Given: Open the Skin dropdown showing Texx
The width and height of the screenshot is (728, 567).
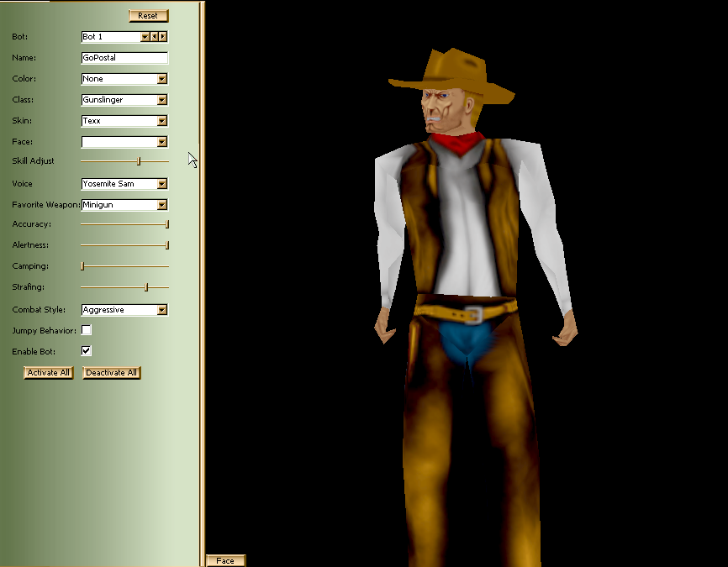Looking at the screenshot, I should point(124,121).
